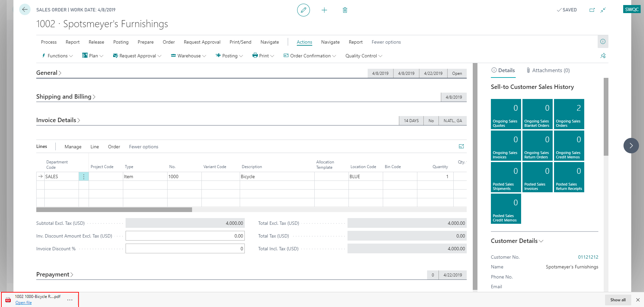Open the Order Confirmation dropdown
Screen dimensions: 644x307
coord(310,56)
